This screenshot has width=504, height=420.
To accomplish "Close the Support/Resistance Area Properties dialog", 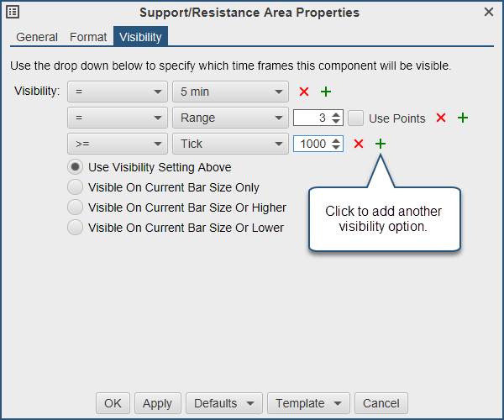I will (x=489, y=12).
